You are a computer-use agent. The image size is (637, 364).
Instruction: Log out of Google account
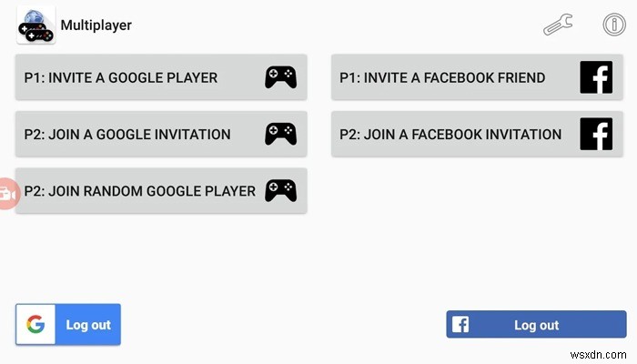88,325
